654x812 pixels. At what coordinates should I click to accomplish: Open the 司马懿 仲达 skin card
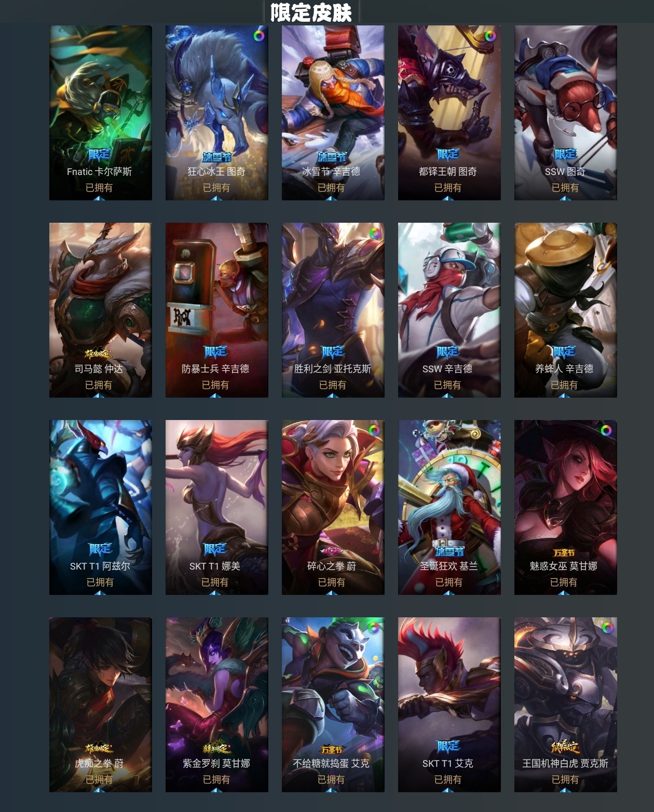pos(101,310)
